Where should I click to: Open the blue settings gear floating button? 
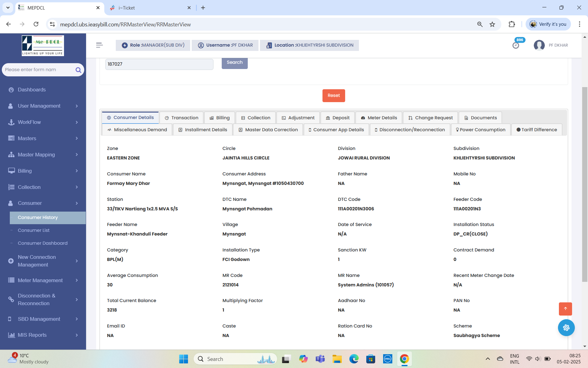pos(566,328)
